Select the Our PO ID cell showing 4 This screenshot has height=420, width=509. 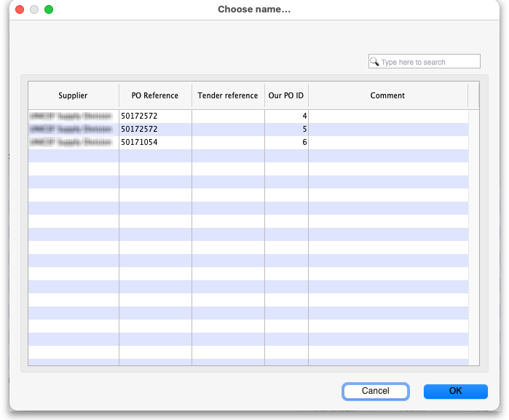[x=286, y=116]
